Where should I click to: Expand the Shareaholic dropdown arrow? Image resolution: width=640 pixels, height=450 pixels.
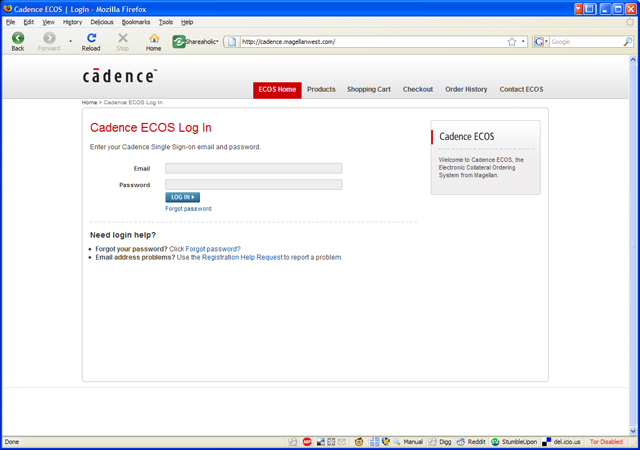(218, 41)
